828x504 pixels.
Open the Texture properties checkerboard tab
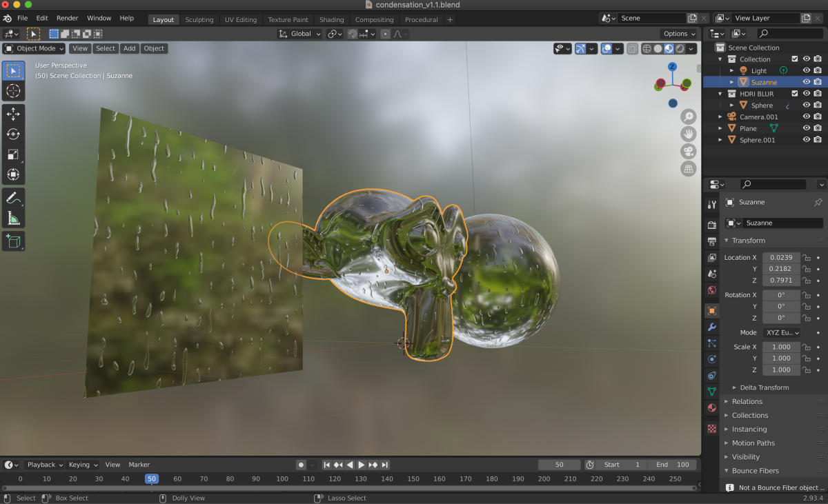(712, 428)
